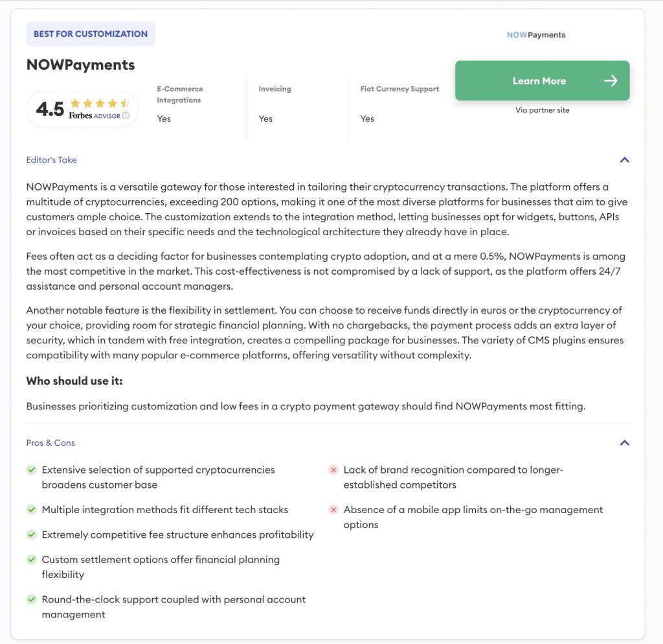Screen dimensions: 663x644
Task: Click the Editor's Take heading
Action: pyautogui.click(x=52, y=160)
